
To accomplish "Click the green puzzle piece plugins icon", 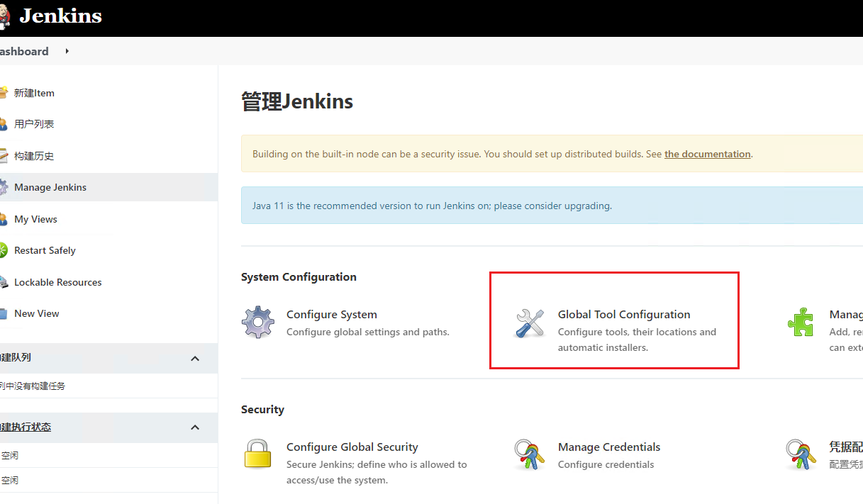I will (x=801, y=322).
